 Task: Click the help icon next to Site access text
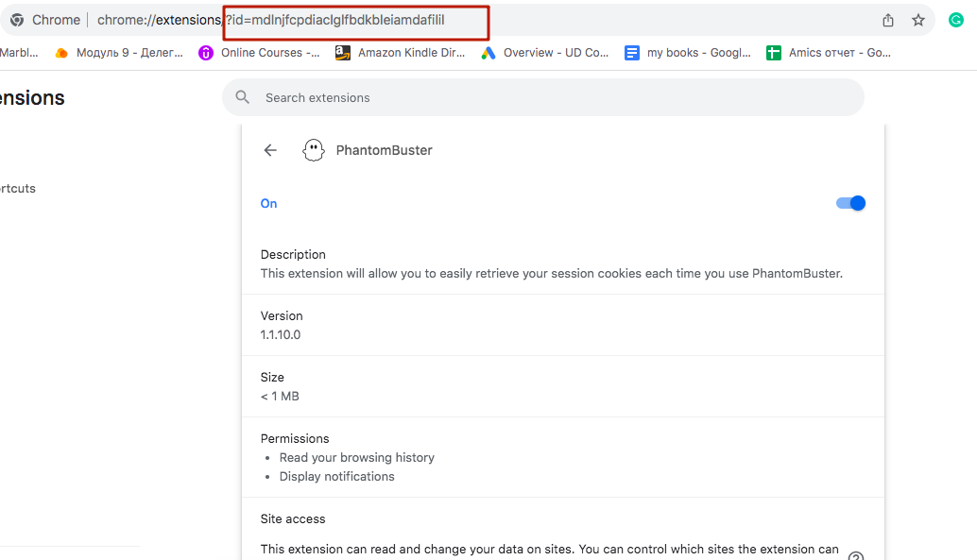click(x=856, y=555)
